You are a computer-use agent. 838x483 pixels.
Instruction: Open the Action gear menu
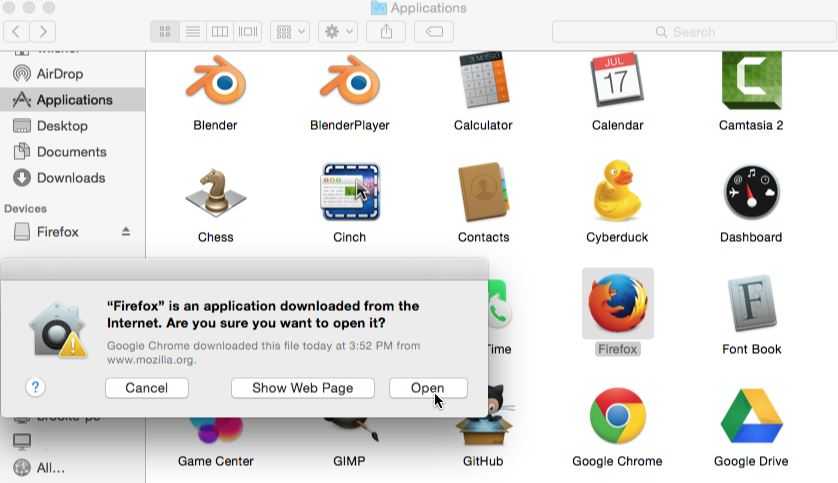point(338,32)
